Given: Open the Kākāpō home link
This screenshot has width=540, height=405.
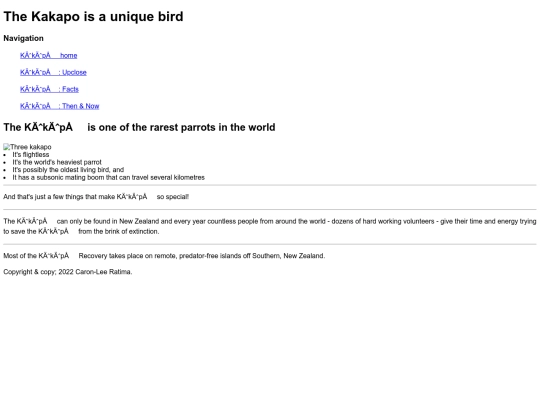Looking at the screenshot, I should [49, 55].
